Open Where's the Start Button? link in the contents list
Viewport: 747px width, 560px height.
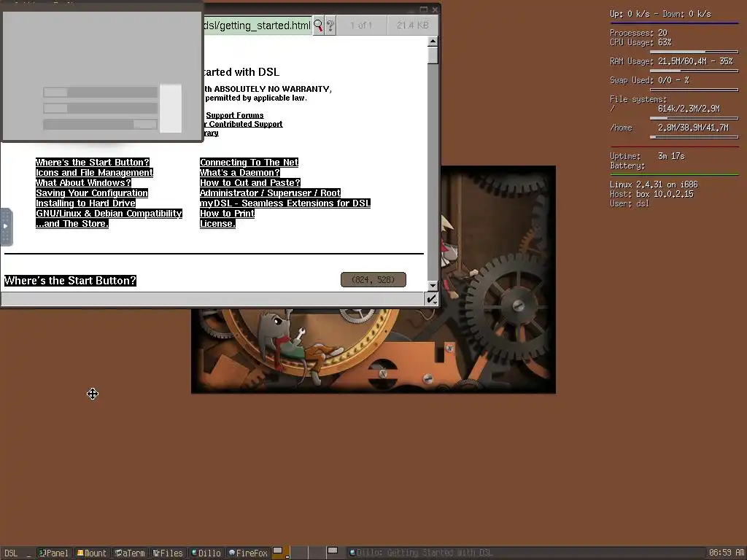pos(93,163)
